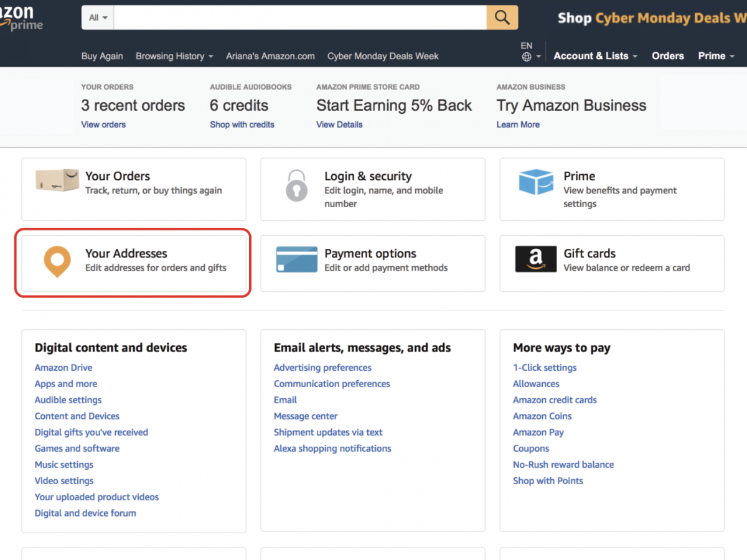The image size is (747, 560).
Task: Open Ariana's Amazon.com page
Action: tap(270, 56)
